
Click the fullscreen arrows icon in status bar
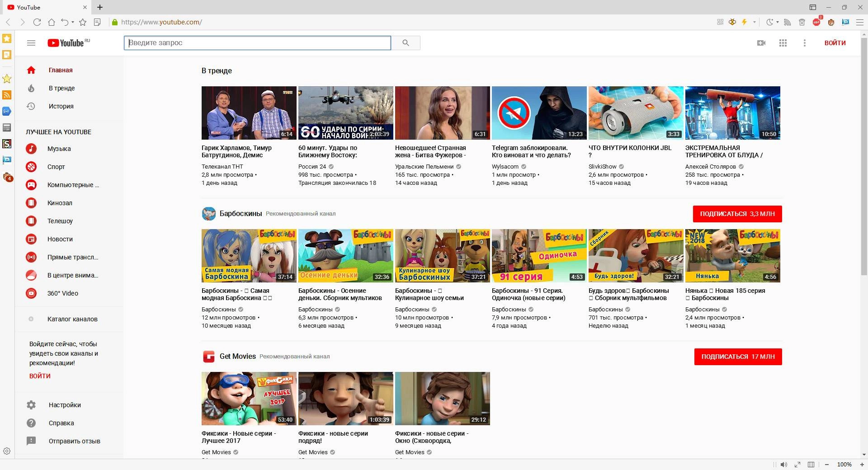(797, 465)
